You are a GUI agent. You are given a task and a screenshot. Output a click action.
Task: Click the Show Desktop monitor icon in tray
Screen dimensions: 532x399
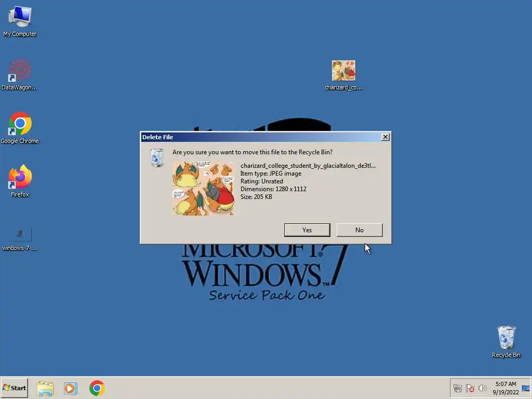[x=526, y=388]
